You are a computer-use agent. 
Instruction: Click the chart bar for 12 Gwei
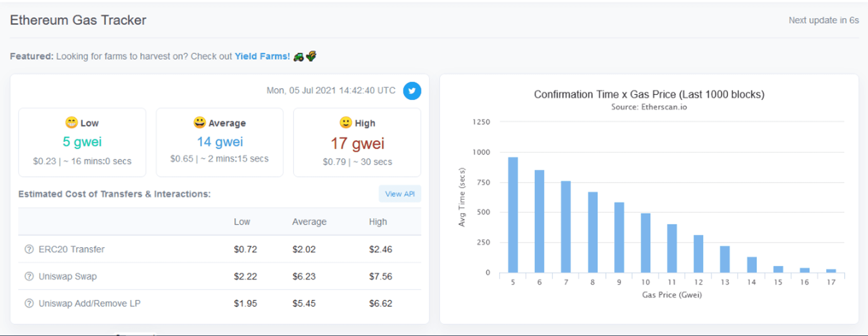698,254
